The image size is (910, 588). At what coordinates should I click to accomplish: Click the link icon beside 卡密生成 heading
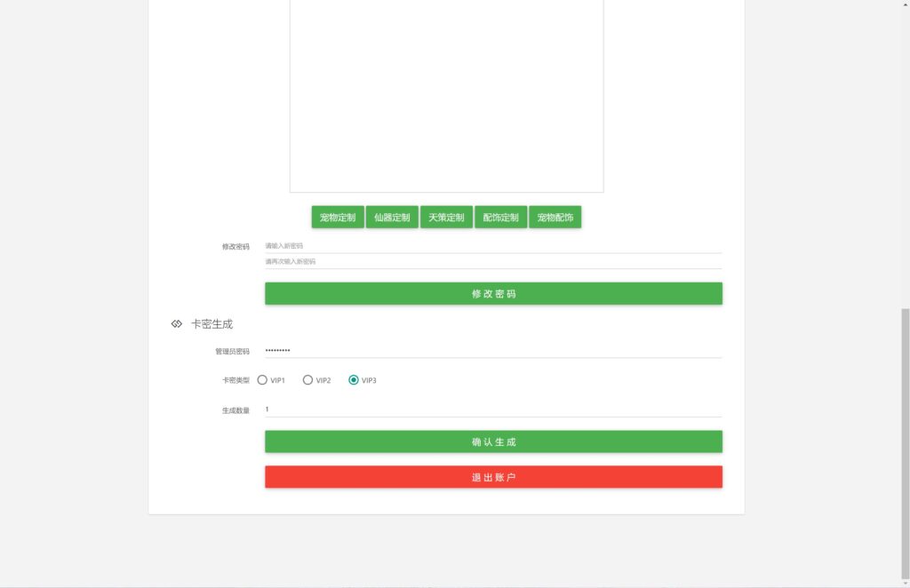[176, 323]
